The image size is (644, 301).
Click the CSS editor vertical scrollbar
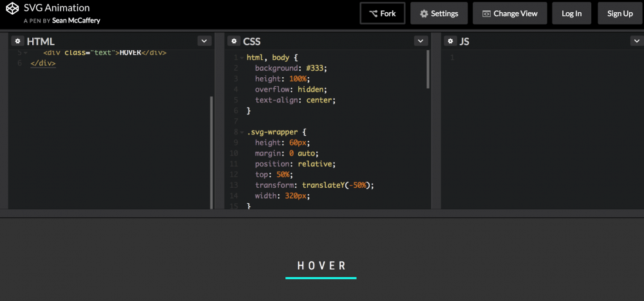428,69
